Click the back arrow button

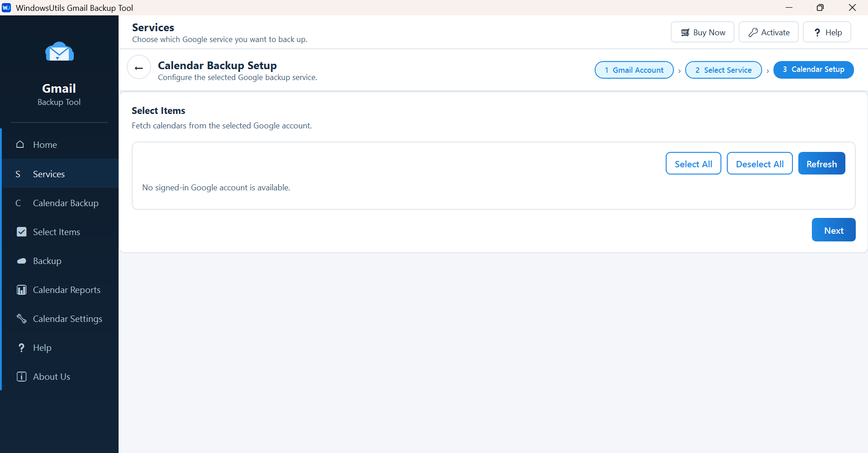[139, 68]
